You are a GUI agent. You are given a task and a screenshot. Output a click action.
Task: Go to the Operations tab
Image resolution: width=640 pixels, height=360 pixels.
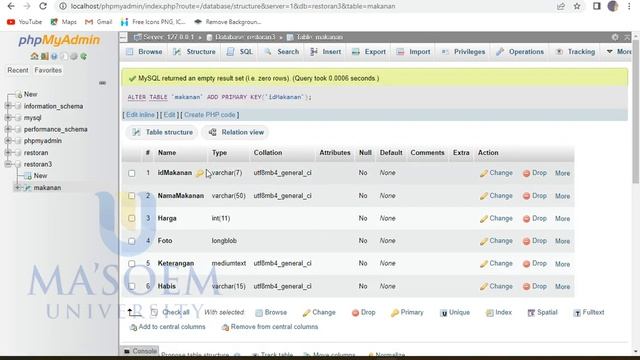(x=520, y=52)
